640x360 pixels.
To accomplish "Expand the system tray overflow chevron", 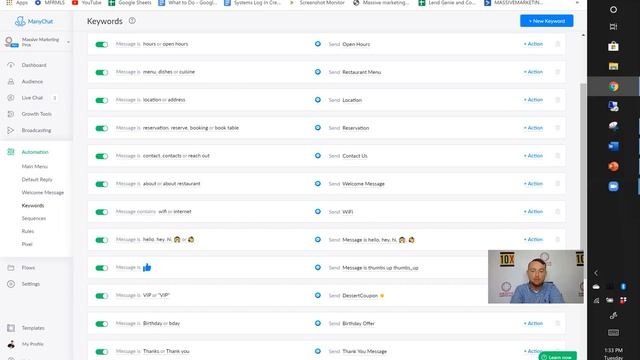I will (x=596, y=273).
